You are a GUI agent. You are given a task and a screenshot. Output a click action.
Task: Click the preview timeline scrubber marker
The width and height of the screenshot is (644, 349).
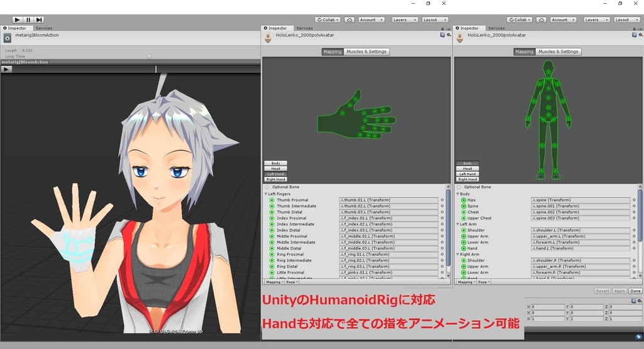(156, 69)
